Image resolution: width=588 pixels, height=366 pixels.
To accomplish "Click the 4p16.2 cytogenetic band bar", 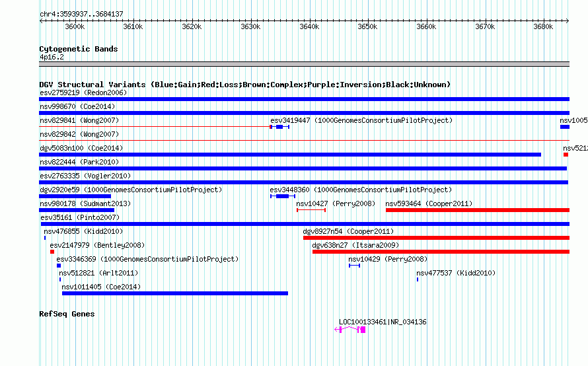I will coord(304,64).
